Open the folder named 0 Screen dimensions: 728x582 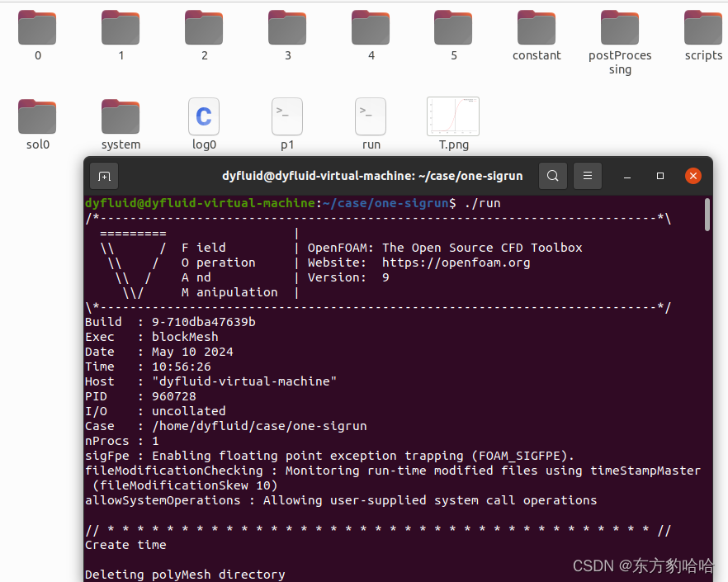pos(37,28)
